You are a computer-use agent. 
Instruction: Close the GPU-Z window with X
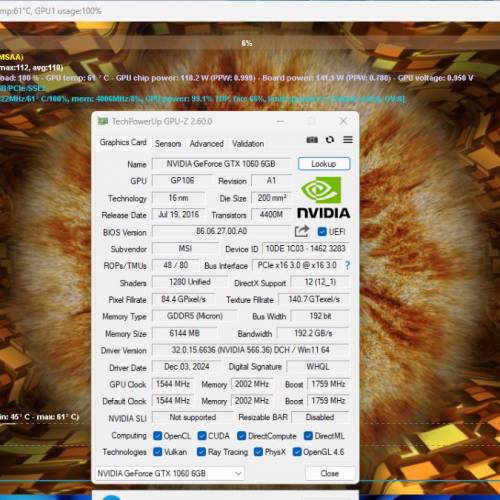[x=343, y=121]
